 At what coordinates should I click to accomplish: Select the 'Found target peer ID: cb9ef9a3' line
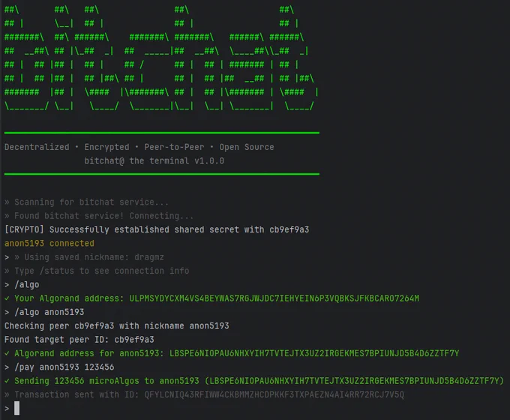79,340
